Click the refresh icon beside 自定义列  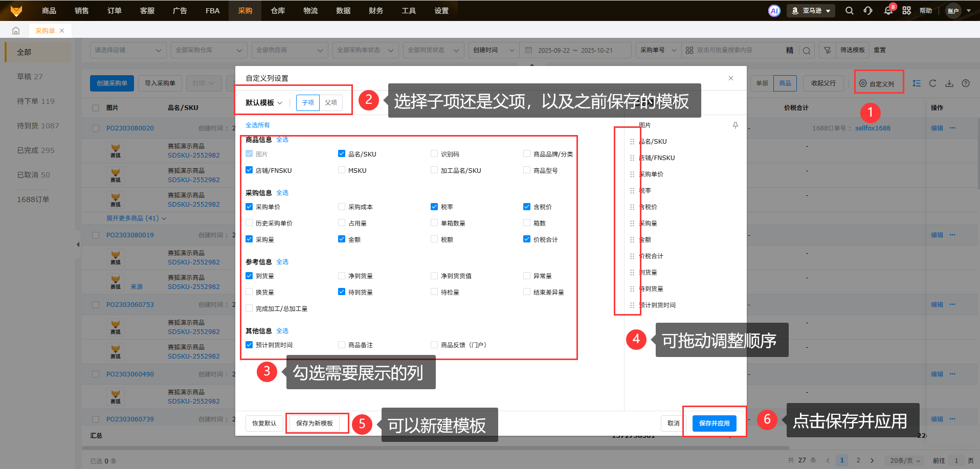pyautogui.click(x=932, y=83)
